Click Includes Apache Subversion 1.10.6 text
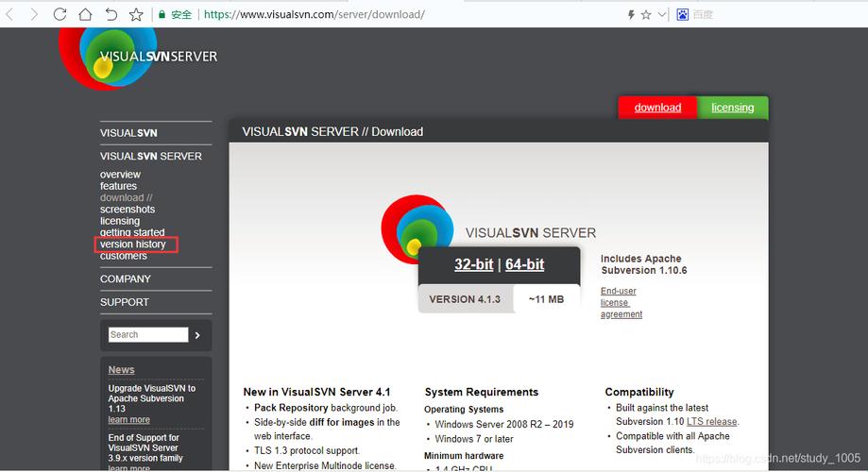This screenshot has width=868, height=472. pyautogui.click(x=644, y=264)
